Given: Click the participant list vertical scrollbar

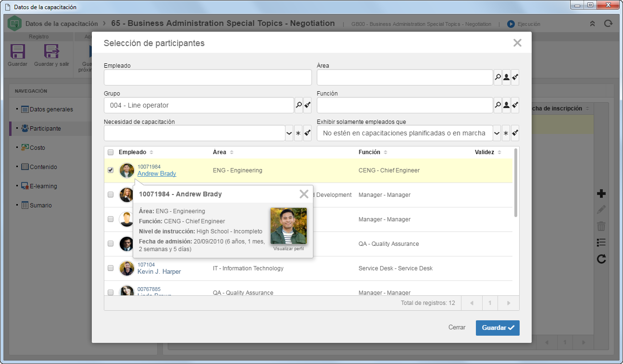Looking at the screenshot, I should 516,182.
